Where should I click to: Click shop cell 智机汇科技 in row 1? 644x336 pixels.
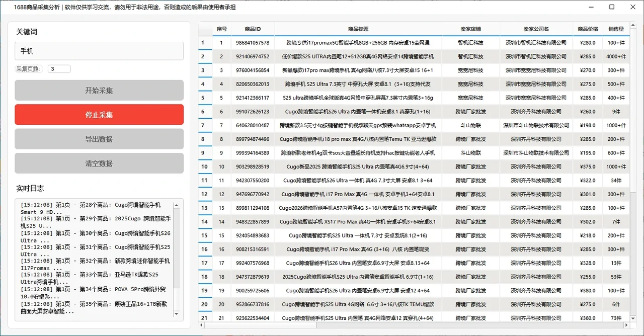(x=471, y=43)
